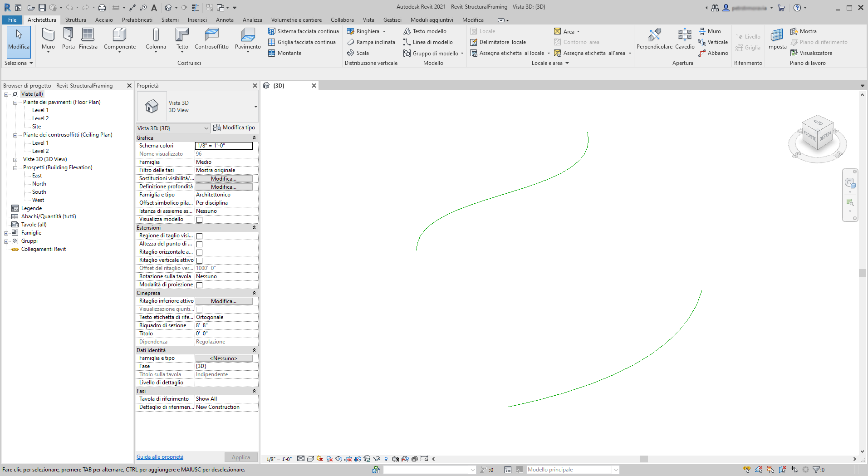Open the Vista 3D view type selector

(x=206, y=128)
